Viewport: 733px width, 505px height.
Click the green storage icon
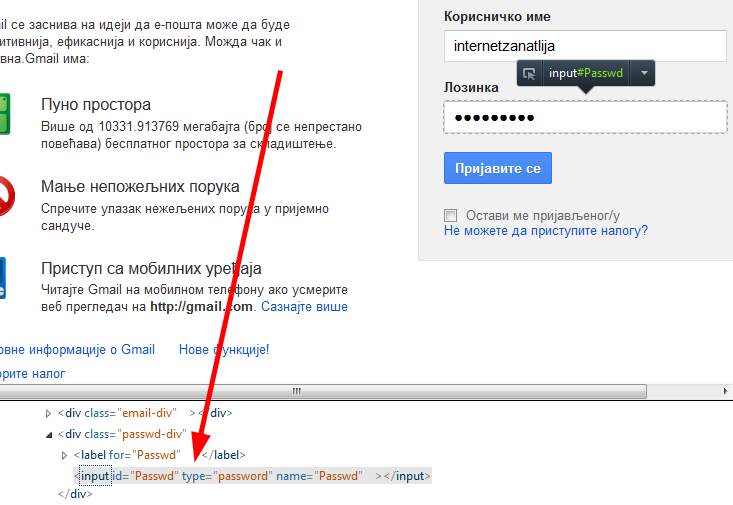pyautogui.click(x=4, y=114)
